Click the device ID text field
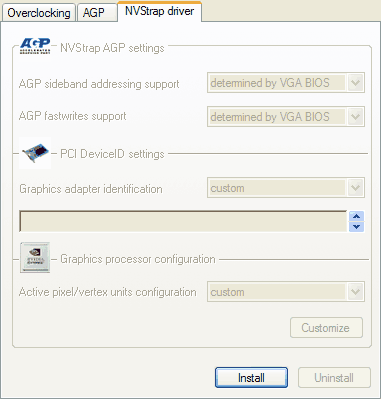Image resolution: width=381 pixels, height=399 pixels. 183,221
